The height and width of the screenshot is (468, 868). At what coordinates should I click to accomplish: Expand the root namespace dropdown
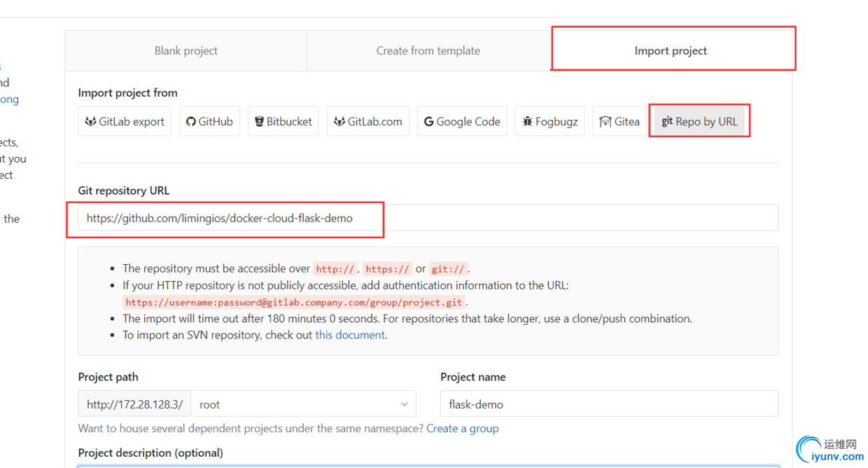point(303,404)
